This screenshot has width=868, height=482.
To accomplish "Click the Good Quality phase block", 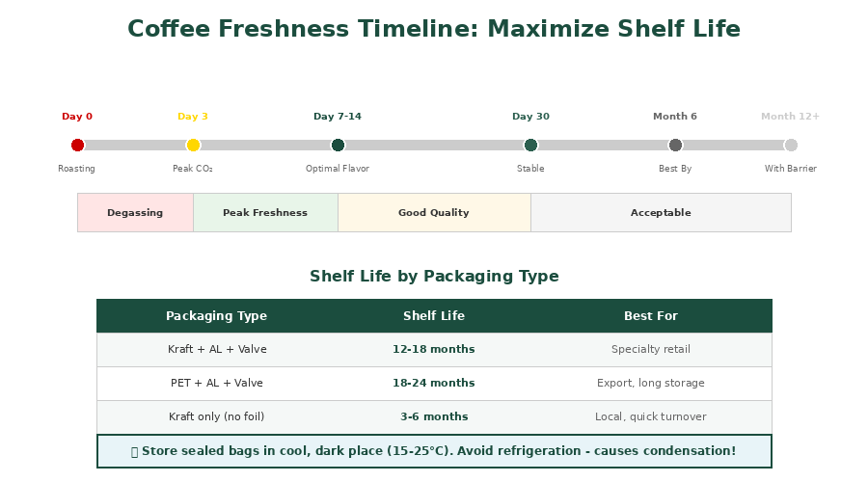I will pos(434,212).
